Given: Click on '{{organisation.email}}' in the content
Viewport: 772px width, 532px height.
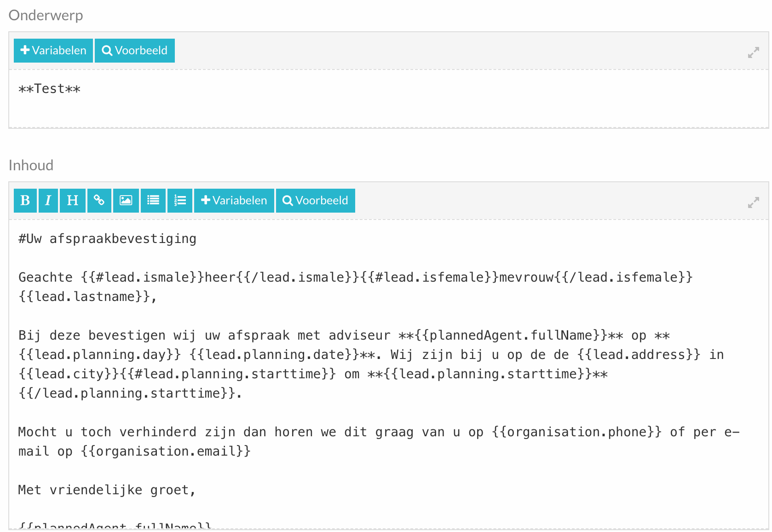Looking at the screenshot, I should point(166,451).
